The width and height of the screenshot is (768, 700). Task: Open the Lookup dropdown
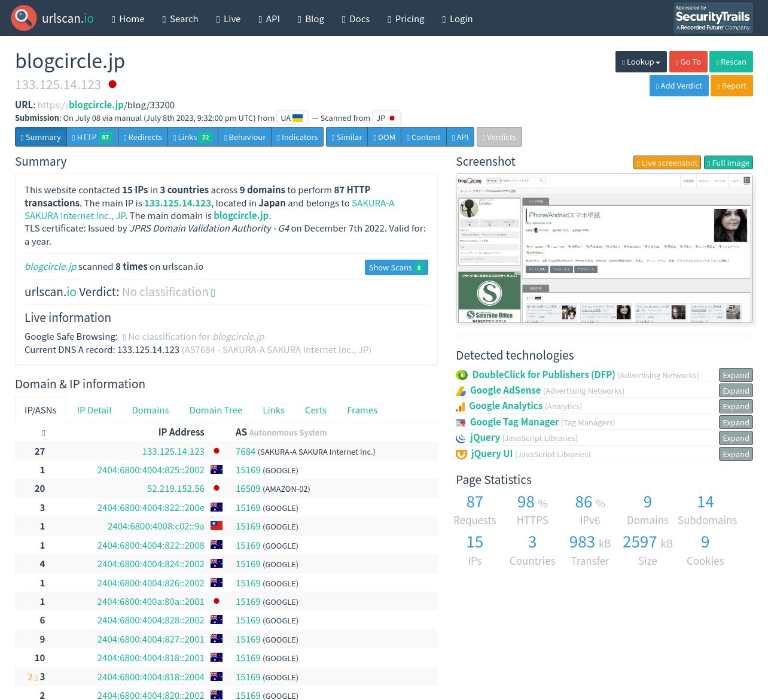click(641, 62)
